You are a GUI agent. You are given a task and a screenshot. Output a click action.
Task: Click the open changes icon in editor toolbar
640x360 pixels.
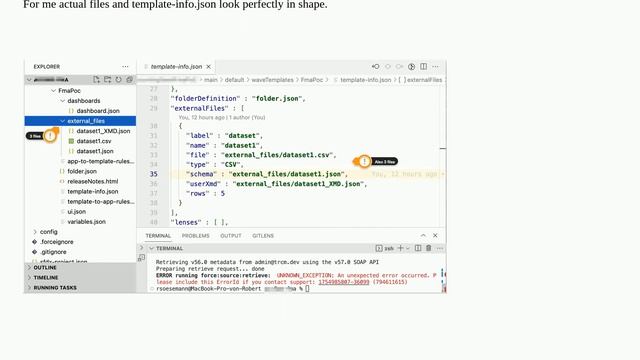(x=376, y=67)
